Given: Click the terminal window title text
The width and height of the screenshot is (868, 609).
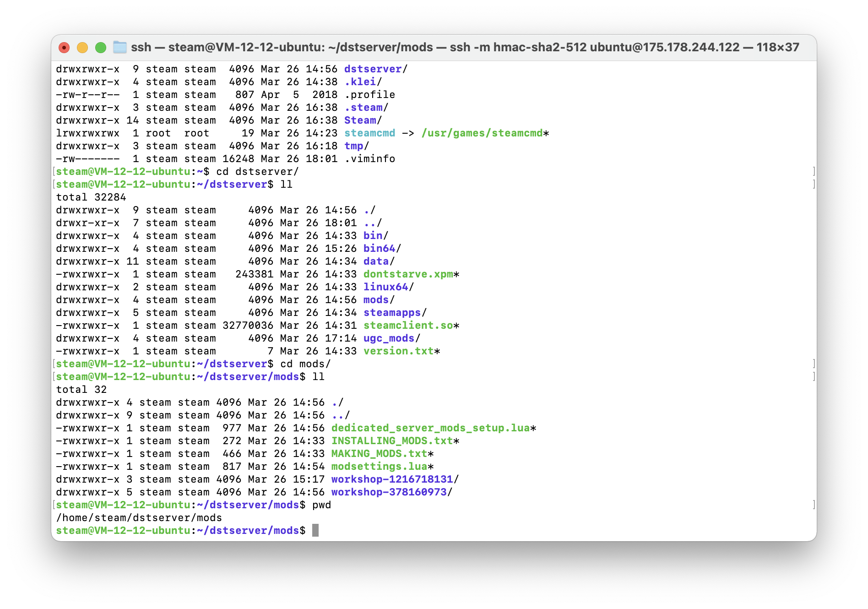Looking at the screenshot, I should (x=465, y=47).
